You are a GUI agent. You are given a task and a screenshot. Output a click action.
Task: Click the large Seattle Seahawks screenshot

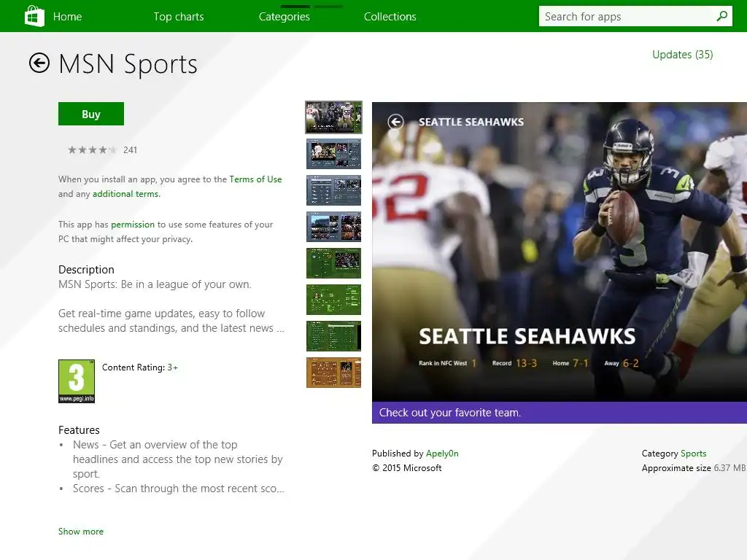(560, 252)
